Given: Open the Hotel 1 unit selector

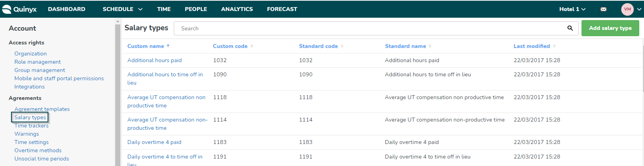Looking at the screenshot, I should click(x=572, y=9).
